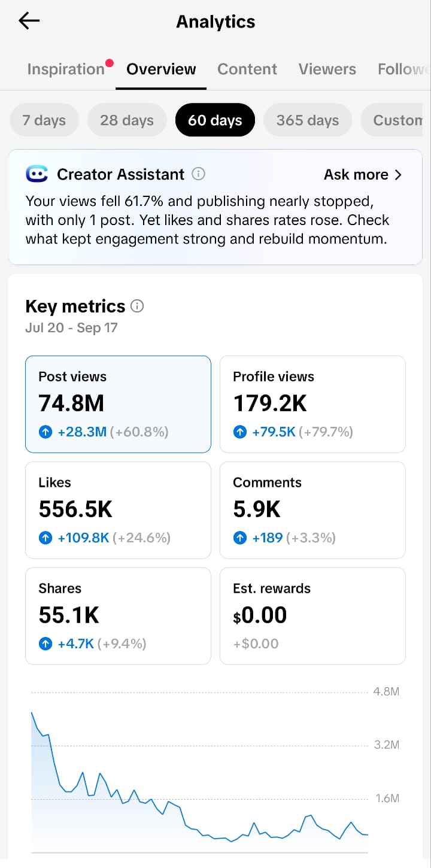This screenshot has width=431, height=868.
Task: Select the 365 days filter chip
Action: click(308, 120)
